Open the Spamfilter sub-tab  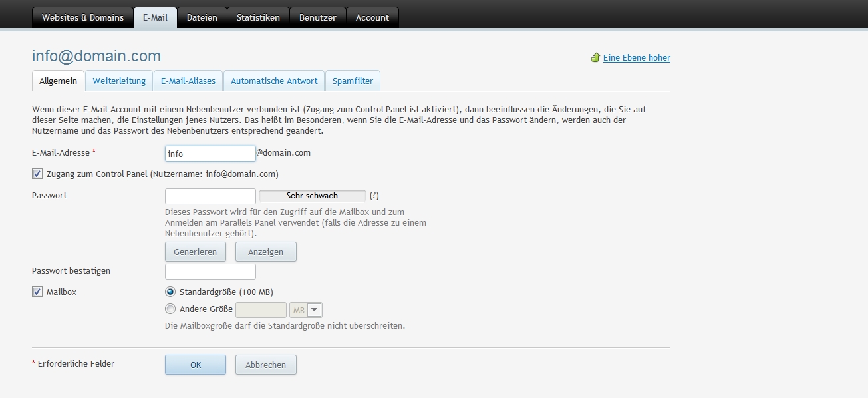(353, 81)
